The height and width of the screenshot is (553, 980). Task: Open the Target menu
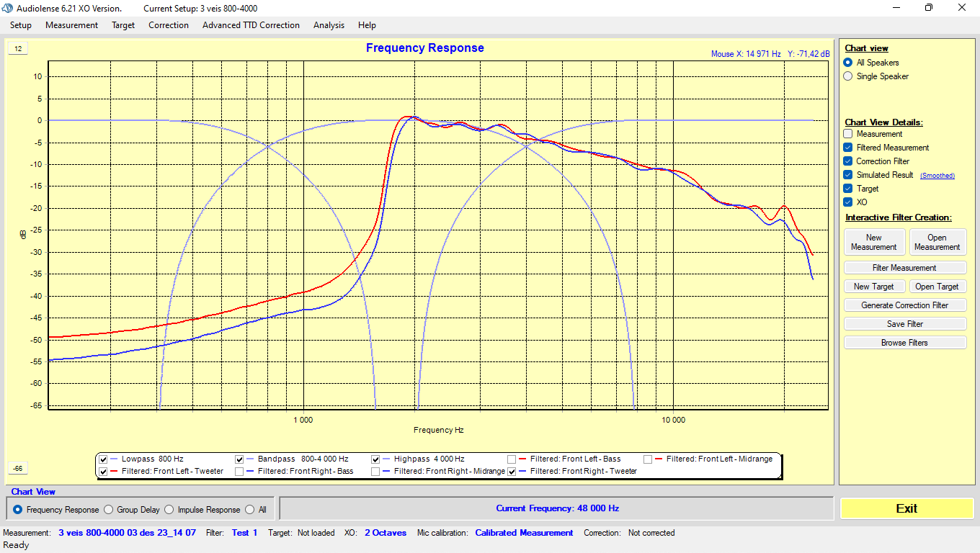[123, 25]
